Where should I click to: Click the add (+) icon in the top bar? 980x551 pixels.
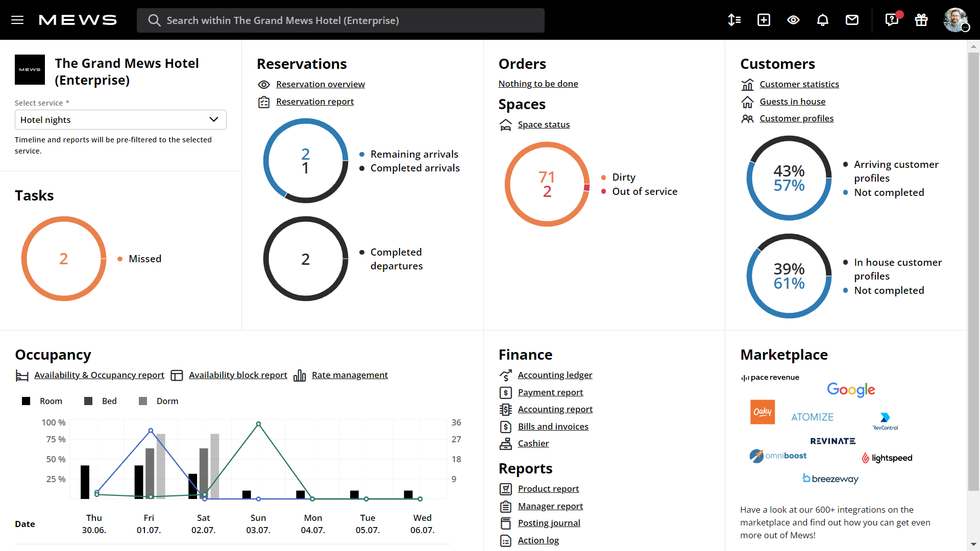coord(763,20)
